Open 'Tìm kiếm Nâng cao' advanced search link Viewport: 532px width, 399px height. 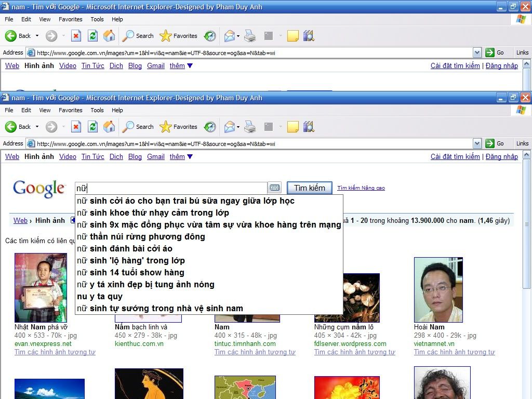point(361,188)
